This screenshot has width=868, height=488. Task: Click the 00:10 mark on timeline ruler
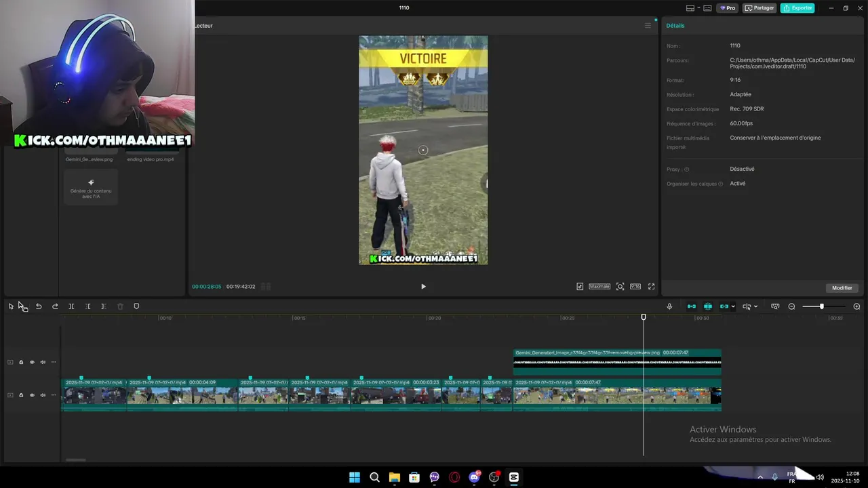click(x=165, y=318)
